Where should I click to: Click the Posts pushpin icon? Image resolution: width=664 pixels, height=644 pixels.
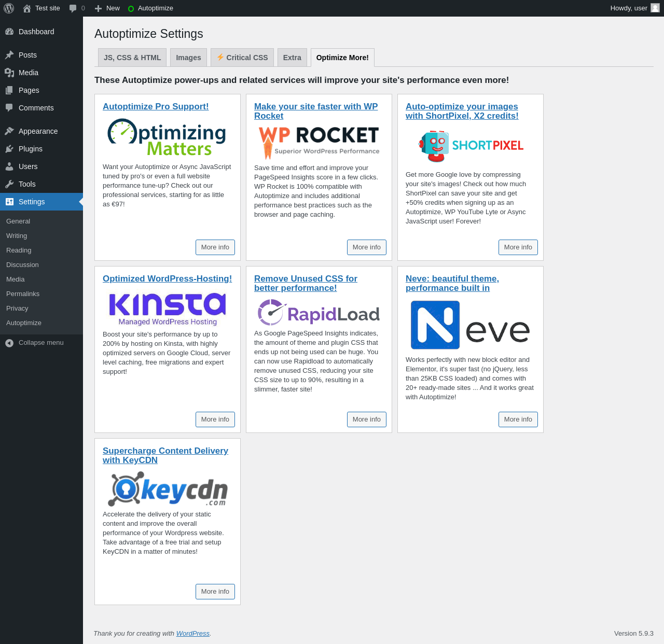[x=9, y=55]
